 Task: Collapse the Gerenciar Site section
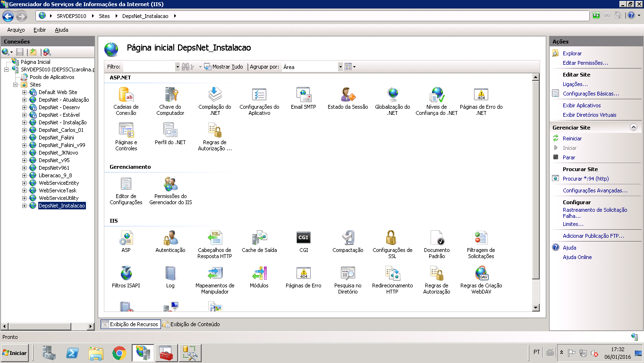tap(634, 128)
